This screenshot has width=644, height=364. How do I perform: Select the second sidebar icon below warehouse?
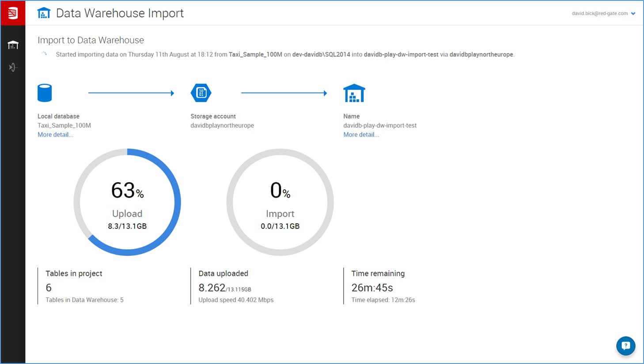[13, 68]
